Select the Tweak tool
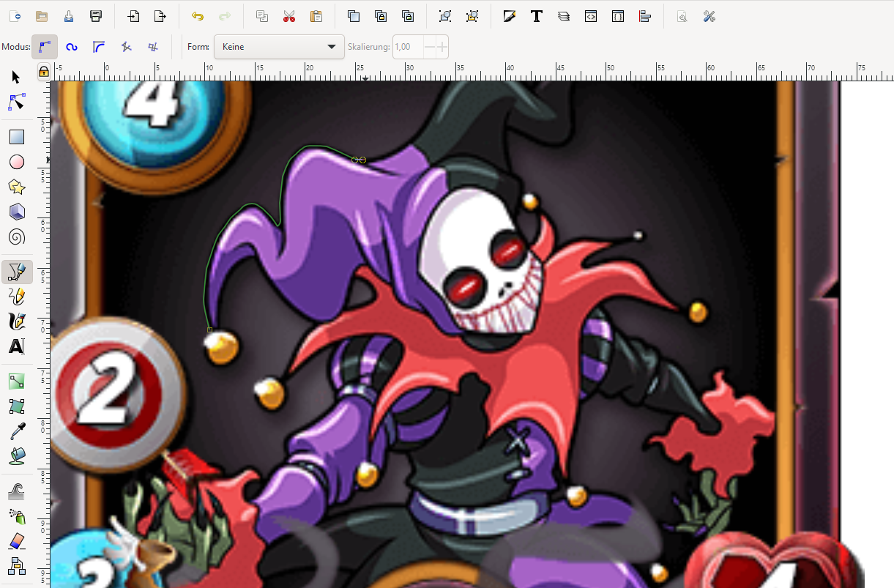This screenshot has width=894, height=588. pos(17,491)
